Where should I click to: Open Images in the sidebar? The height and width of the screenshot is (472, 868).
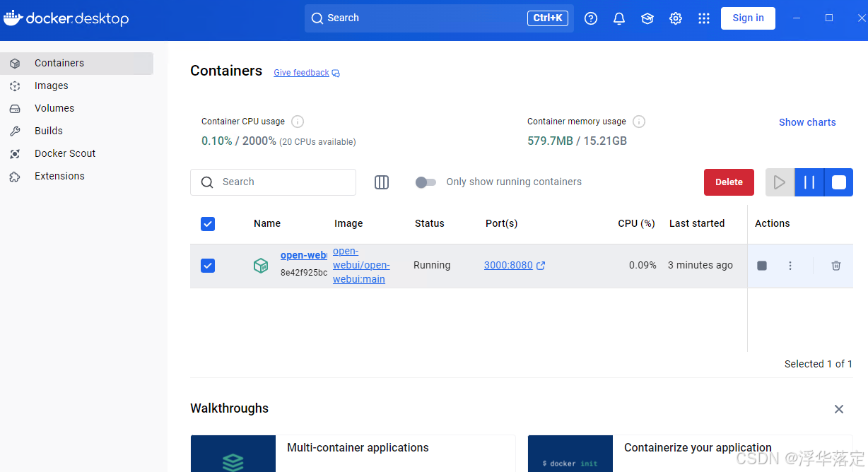(76, 85)
